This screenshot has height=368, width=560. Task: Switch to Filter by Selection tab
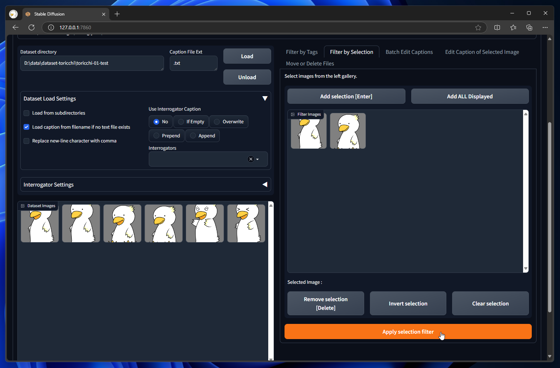pos(351,52)
